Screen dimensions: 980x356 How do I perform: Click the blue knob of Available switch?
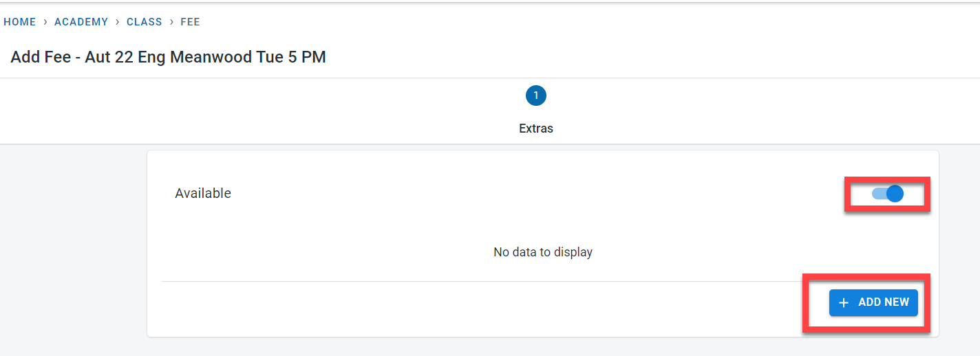tap(895, 194)
